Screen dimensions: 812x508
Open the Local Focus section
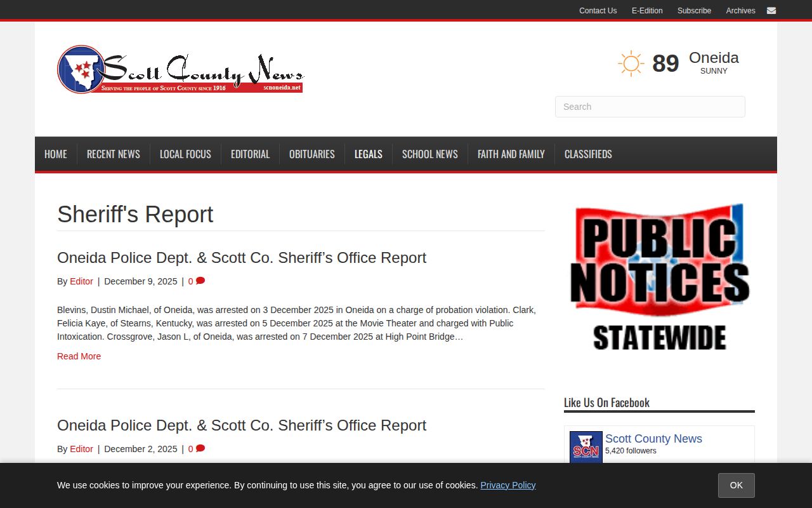point(185,154)
